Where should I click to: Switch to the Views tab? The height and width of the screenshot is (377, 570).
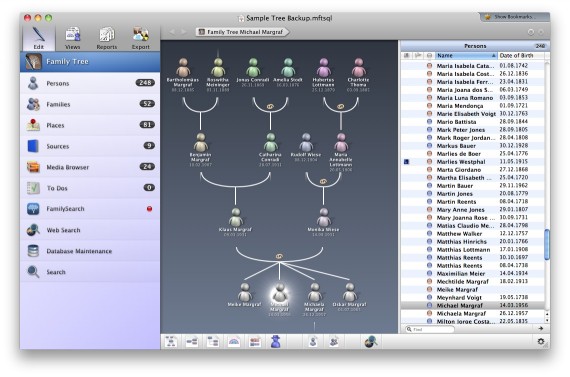[73, 38]
